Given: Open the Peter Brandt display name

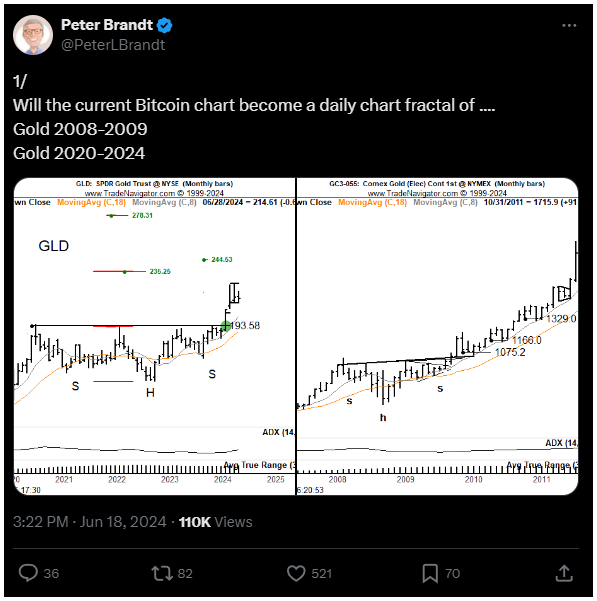Looking at the screenshot, I should click(107, 25).
